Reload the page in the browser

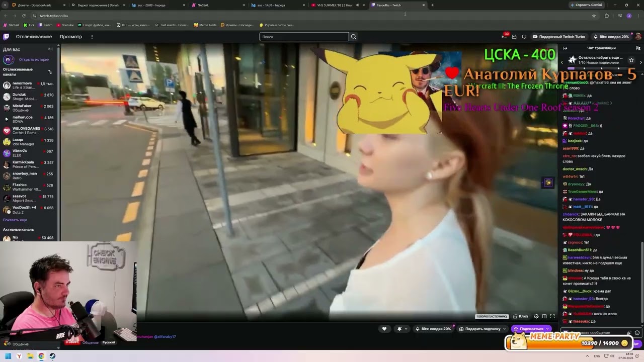tap(24, 16)
